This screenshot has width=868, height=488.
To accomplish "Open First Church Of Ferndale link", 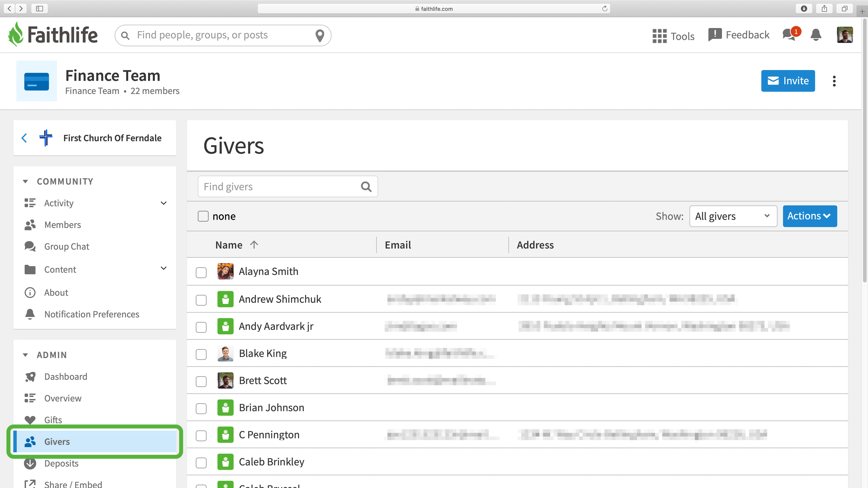I will (112, 138).
